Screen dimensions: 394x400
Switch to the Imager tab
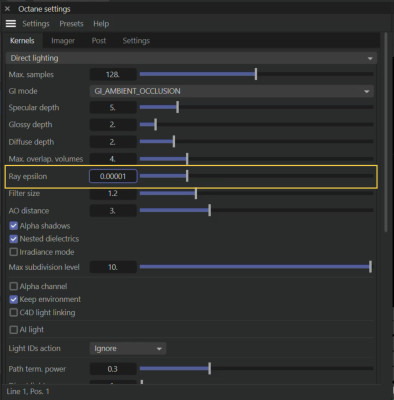coord(63,41)
